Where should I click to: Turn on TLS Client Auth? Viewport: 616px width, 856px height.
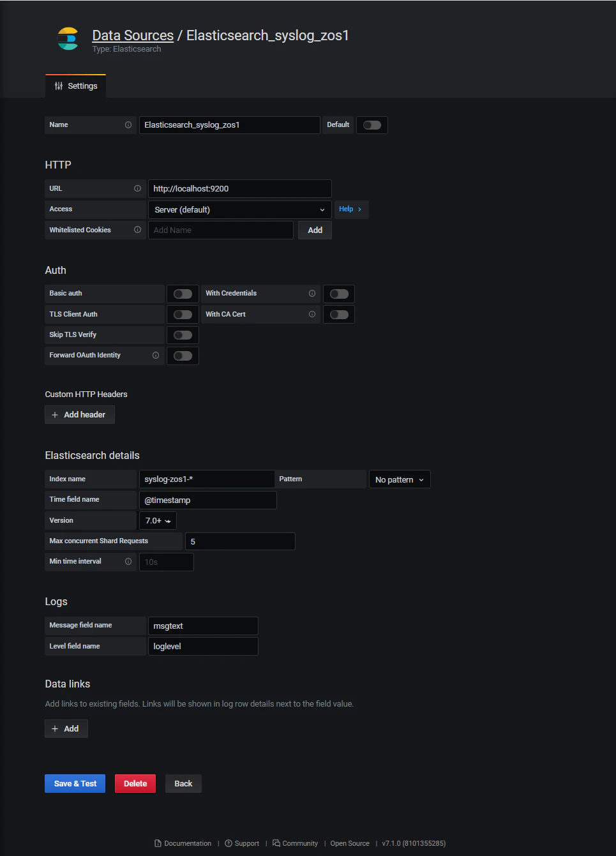coord(183,315)
